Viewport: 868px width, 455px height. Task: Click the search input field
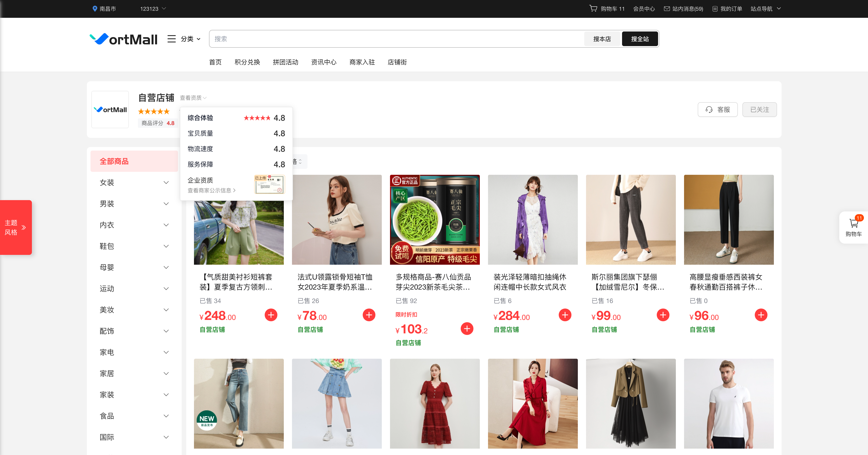pos(397,39)
